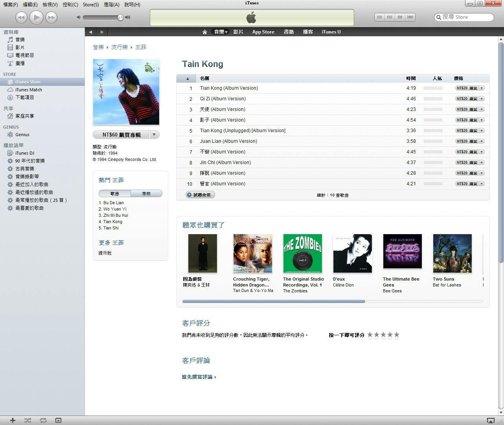Switch to the App Store tab
The image size is (504, 425).
pyautogui.click(x=263, y=32)
